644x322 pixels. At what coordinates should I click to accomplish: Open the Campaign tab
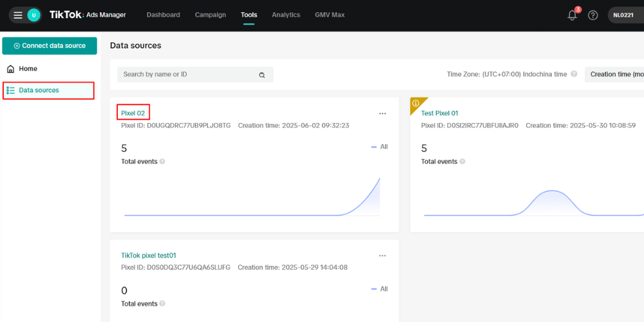tap(211, 15)
